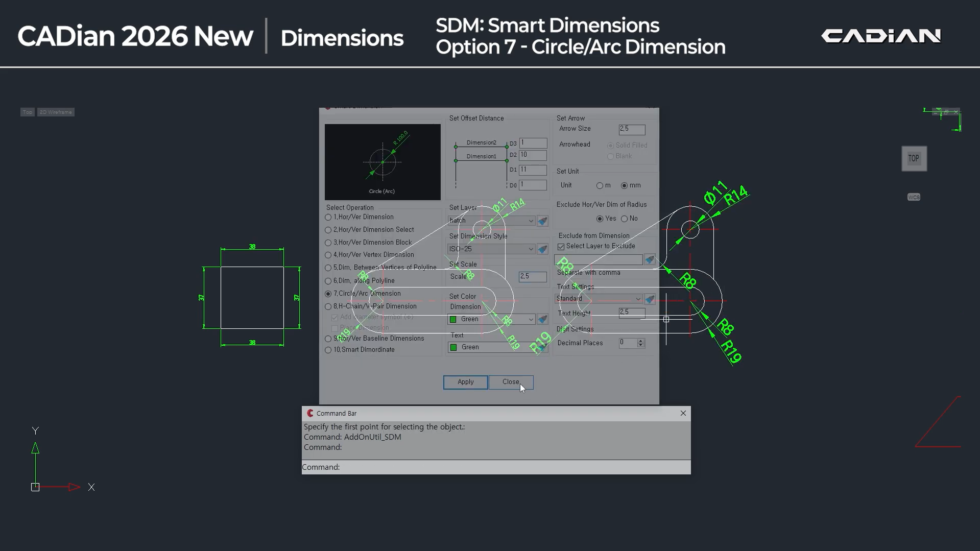Set the unit to meters (m)
This screenshot has height=551, width=980.
(x=600, y=186)
